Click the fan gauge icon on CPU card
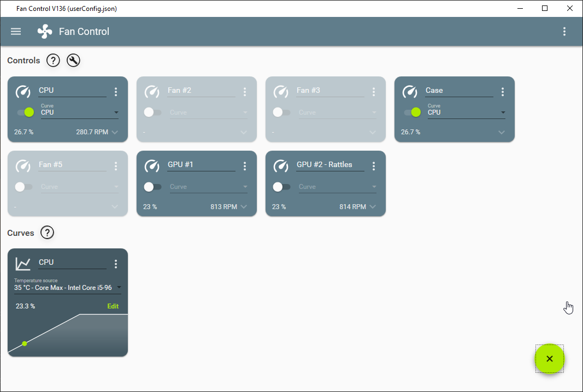583x392 pixels. click(22, 92)
